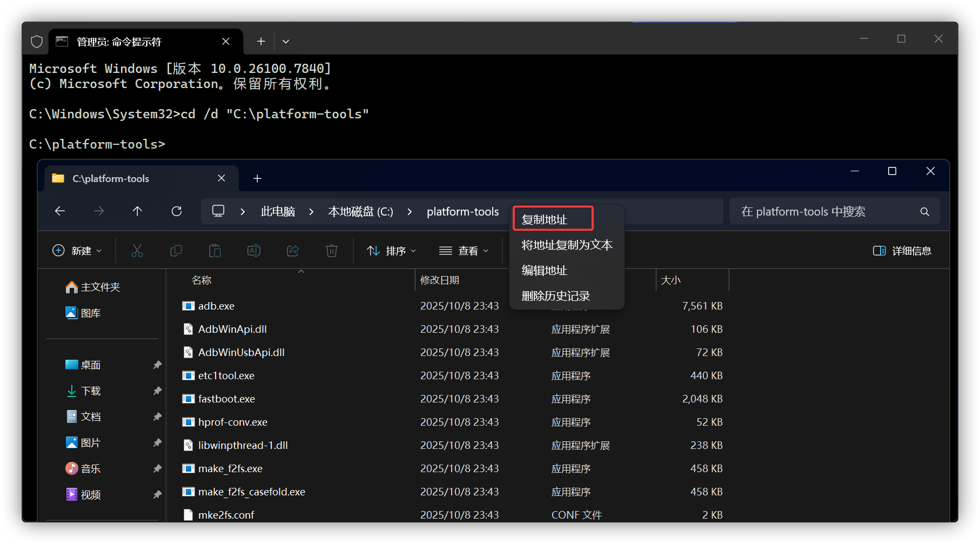
Task: Click the Rename icon in toolbar
Action: pyautogui.click(x=254, y=251)
